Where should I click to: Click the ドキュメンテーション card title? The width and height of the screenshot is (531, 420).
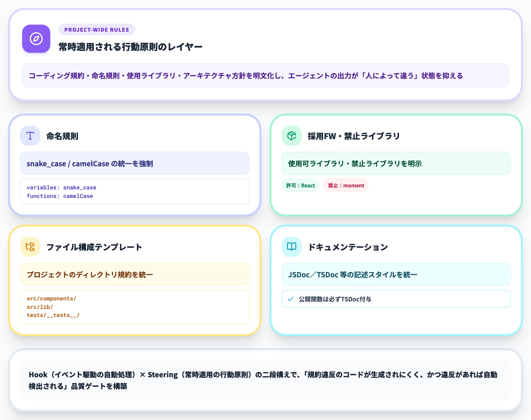coord(348,247)
